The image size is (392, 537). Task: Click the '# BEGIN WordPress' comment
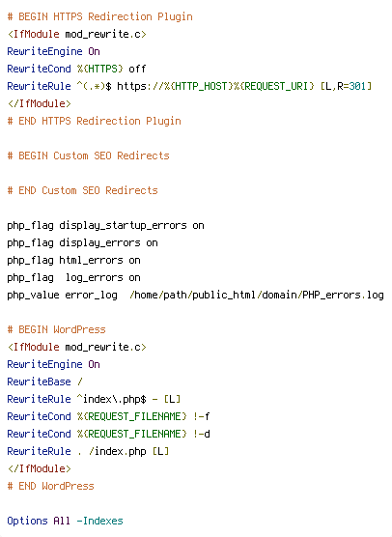pos(57,329)
